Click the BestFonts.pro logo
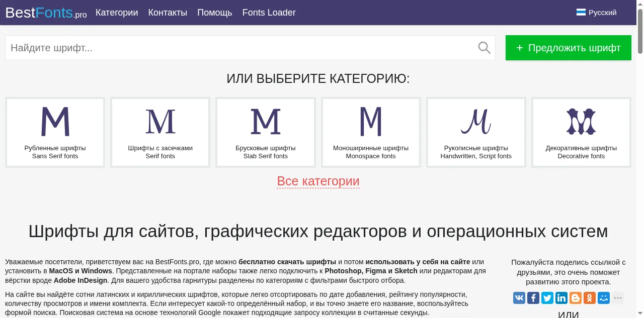The width and height of the screenshot is (644, 318). (x=46, y=13)
